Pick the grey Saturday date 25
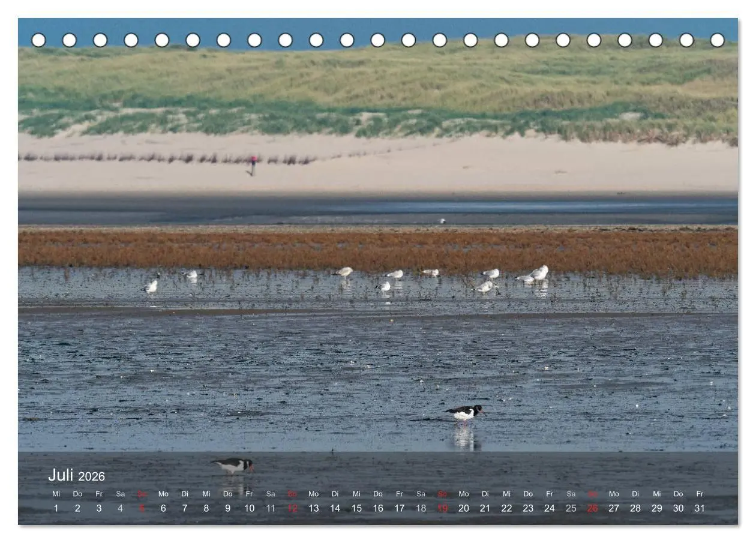This screenshot has width=756, height=543. pos(571,508)
